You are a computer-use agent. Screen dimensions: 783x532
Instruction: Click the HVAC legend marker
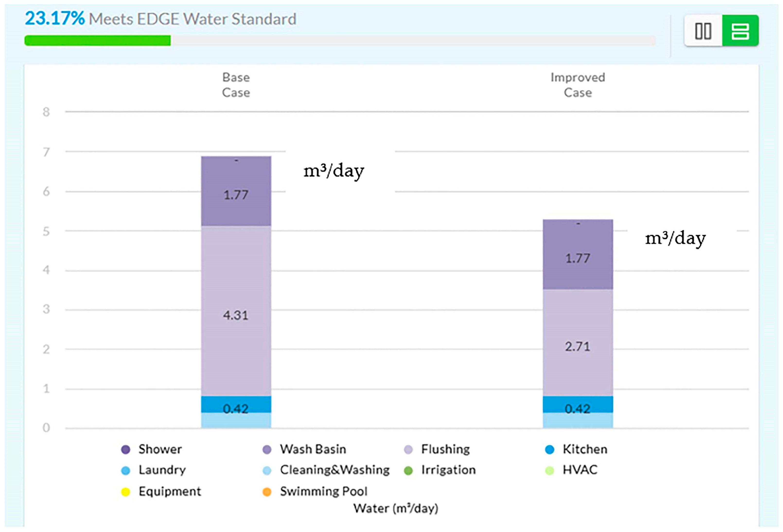[550, 470]
